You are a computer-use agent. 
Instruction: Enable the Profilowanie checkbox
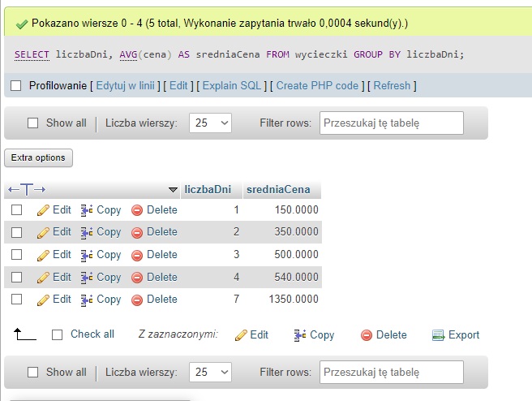[x=16, y=85]
